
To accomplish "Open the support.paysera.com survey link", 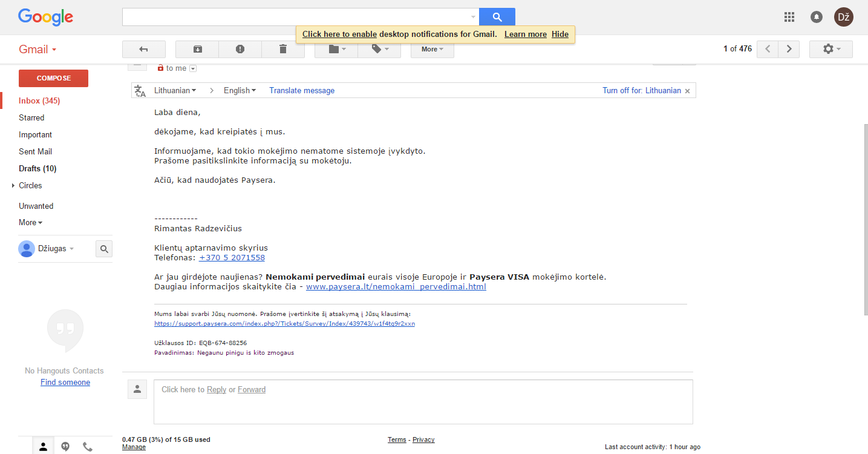I will click(x=284, y=324).
